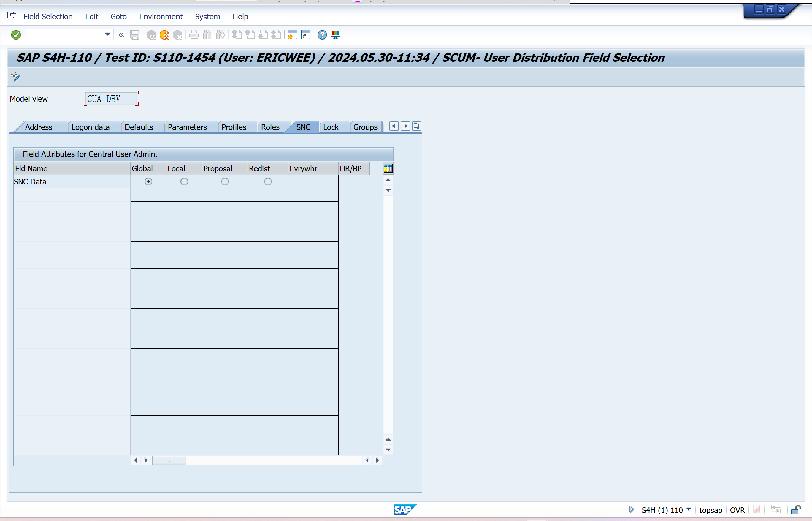Click the green Enter checkmark icon
The image size is (812, 521).
coord(16,34)
